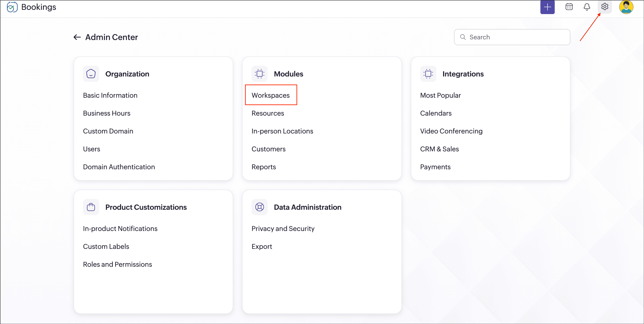Open In-person Locations

(x=282, y=131)
